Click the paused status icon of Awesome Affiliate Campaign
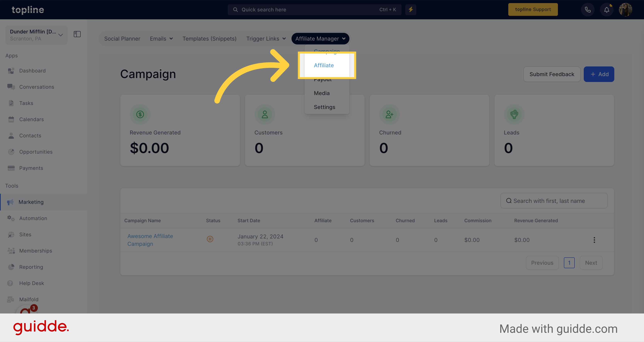 (210, 239)
